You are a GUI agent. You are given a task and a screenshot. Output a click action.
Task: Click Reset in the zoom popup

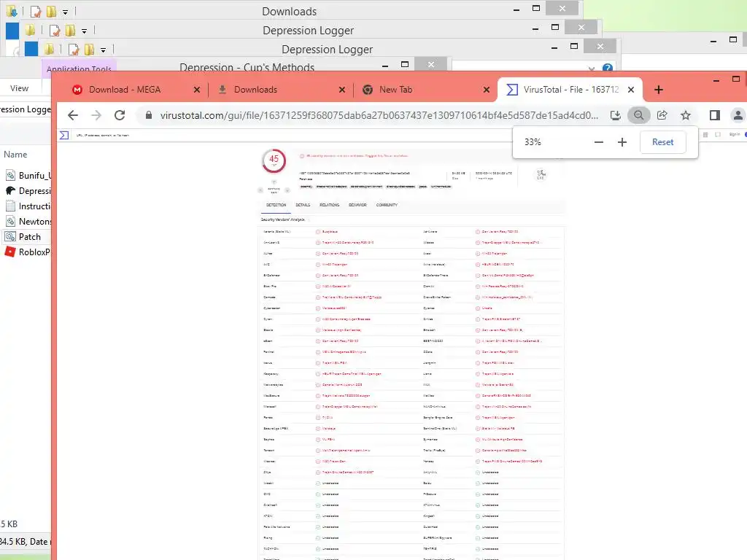click(662, 142)
